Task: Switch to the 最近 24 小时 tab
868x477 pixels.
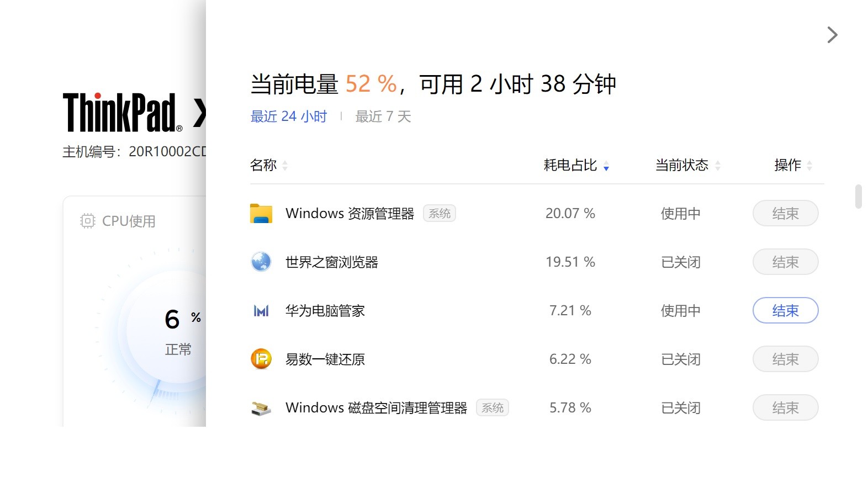Action: (x=289, y=116)
